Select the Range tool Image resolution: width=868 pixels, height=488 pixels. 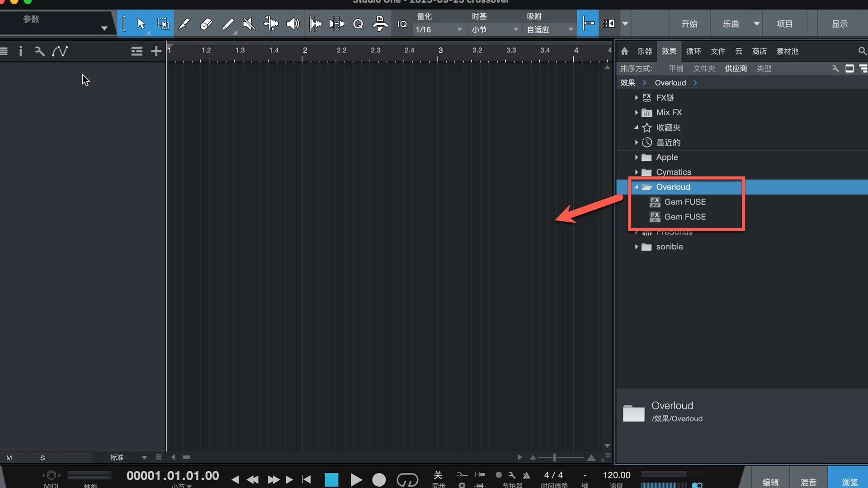(x=163, y=23)
